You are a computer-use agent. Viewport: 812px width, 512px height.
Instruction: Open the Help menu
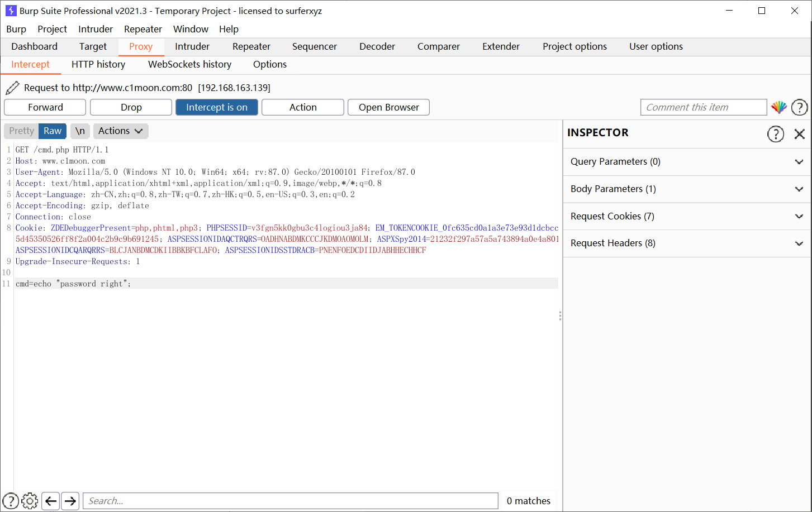(x=229, y=29)
